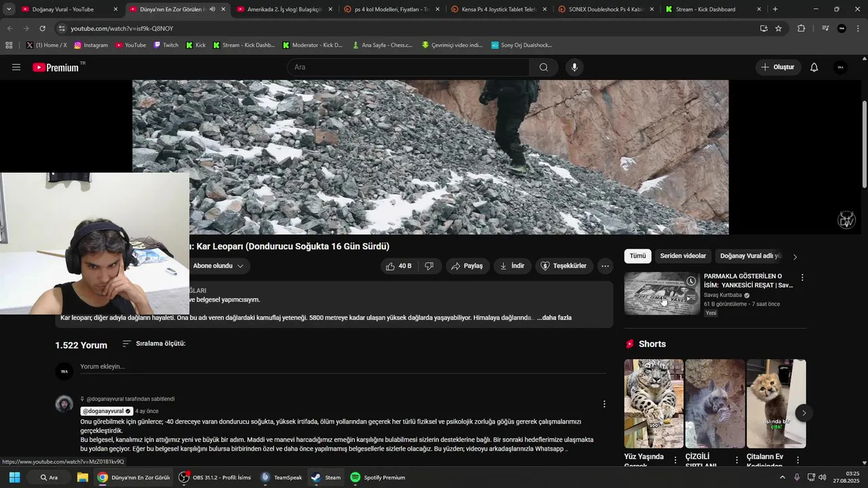Open a new Chrome tab
Image resolution: width=868 pixels, height=488 pixels.
pyautogui.click(x=775, y=9)
